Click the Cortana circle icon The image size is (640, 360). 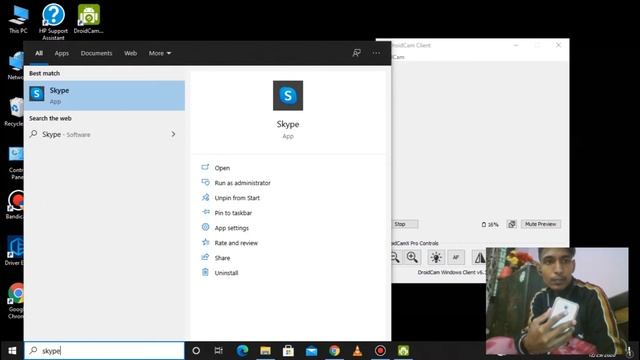(x=196, y=351)
